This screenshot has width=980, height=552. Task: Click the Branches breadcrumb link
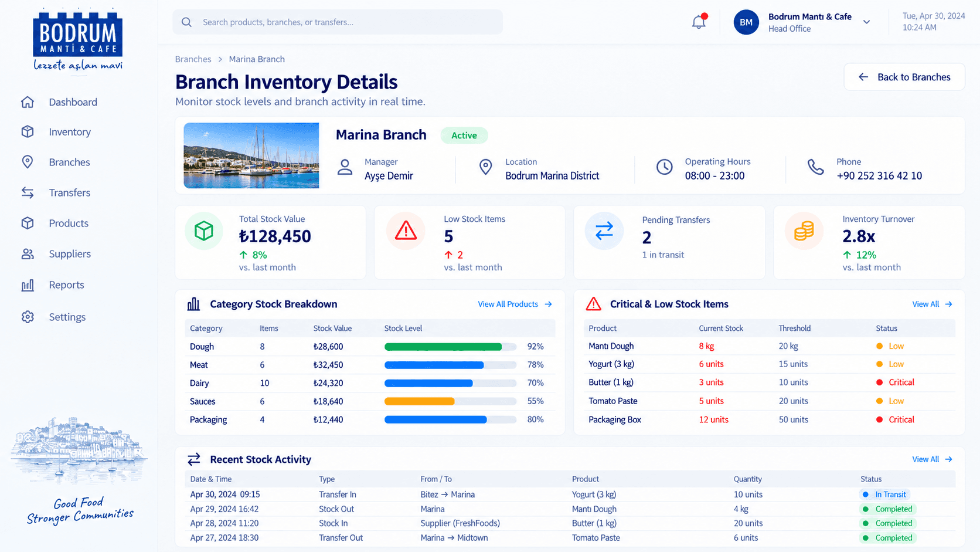click(x=193, y=59)
